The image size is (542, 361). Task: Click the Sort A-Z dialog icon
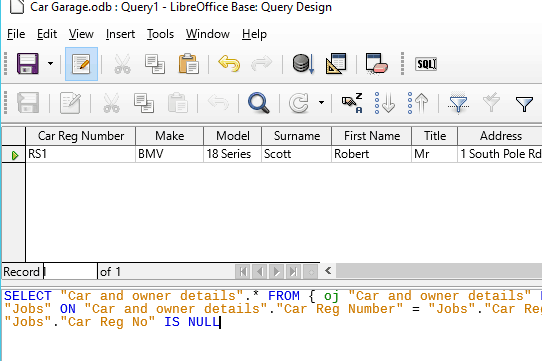click(352, 103)
